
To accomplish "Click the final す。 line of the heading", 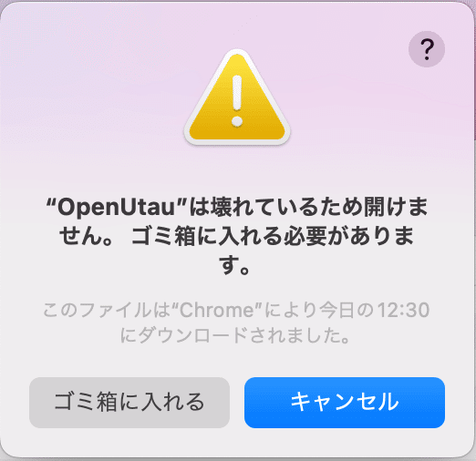I will point(234,265).
